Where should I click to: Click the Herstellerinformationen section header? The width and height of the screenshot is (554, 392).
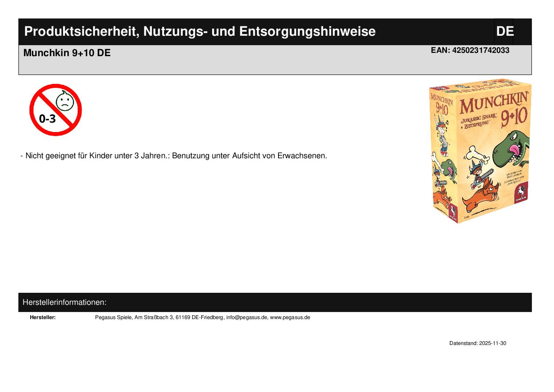65,302
